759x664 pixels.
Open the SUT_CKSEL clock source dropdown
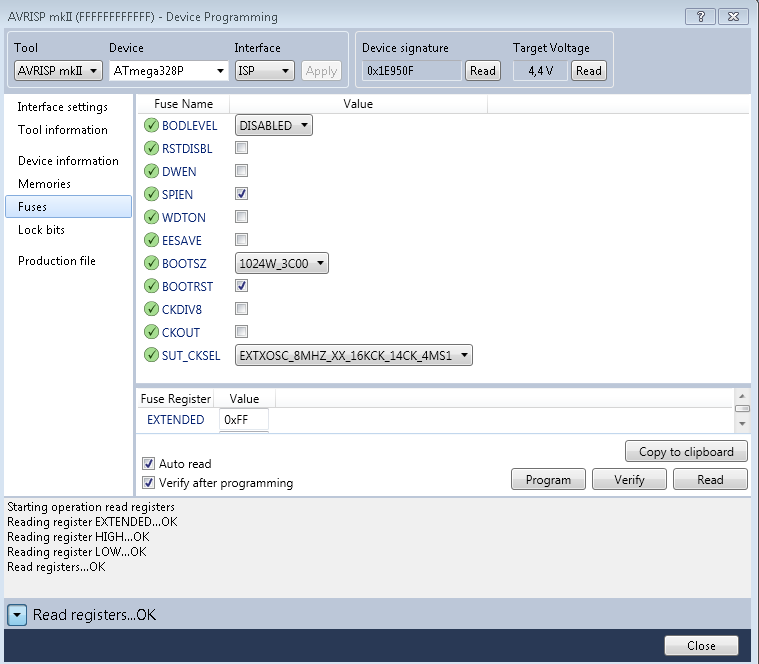coord(354,355)
